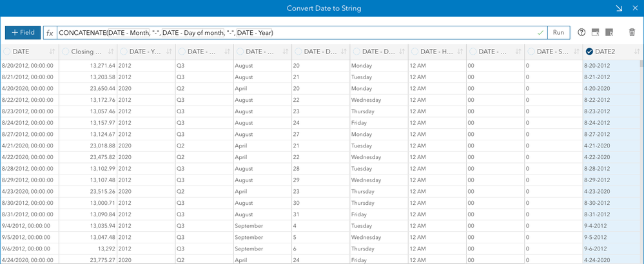Click the first table icon next to help
The image size is (644, 264).
pyautogui.click(x=595, y=32)
